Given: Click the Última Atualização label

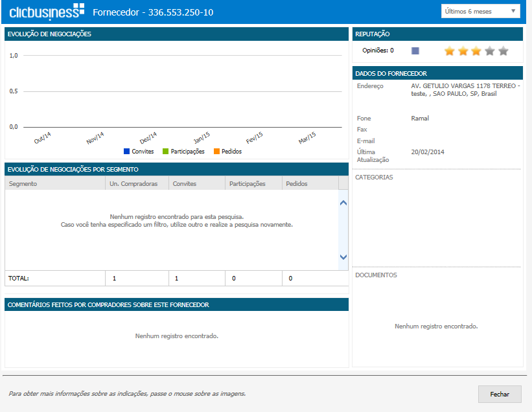Looking at the screenshot, I should point(373,156).
